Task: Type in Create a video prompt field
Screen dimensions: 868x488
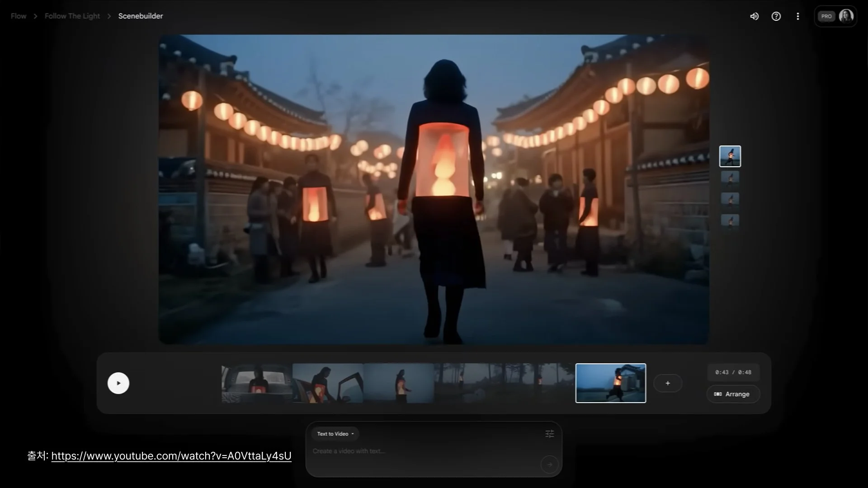Action: [407, 451]
